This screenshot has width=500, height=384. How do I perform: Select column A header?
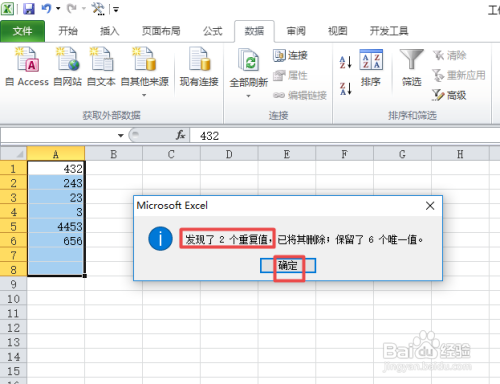[56, 154]
